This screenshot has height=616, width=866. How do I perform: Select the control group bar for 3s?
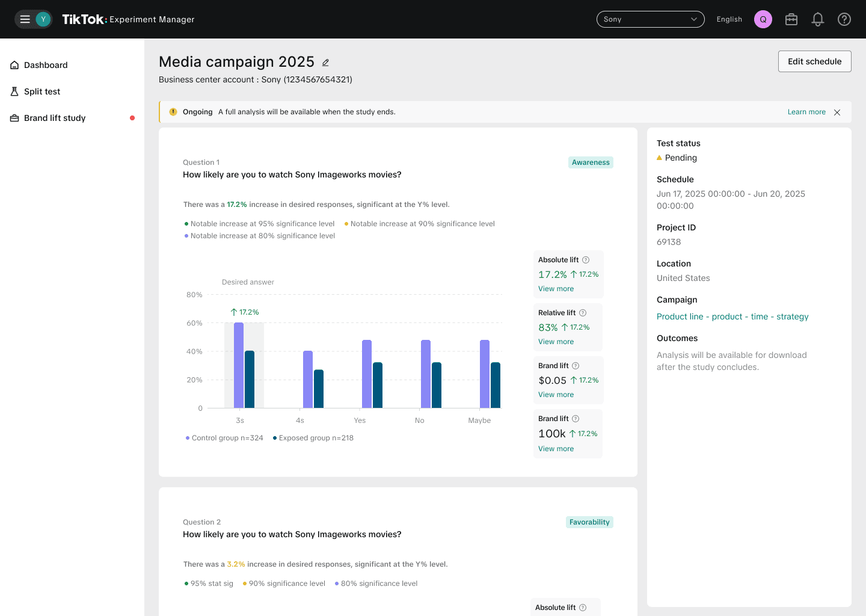click(x=239, y=365)
